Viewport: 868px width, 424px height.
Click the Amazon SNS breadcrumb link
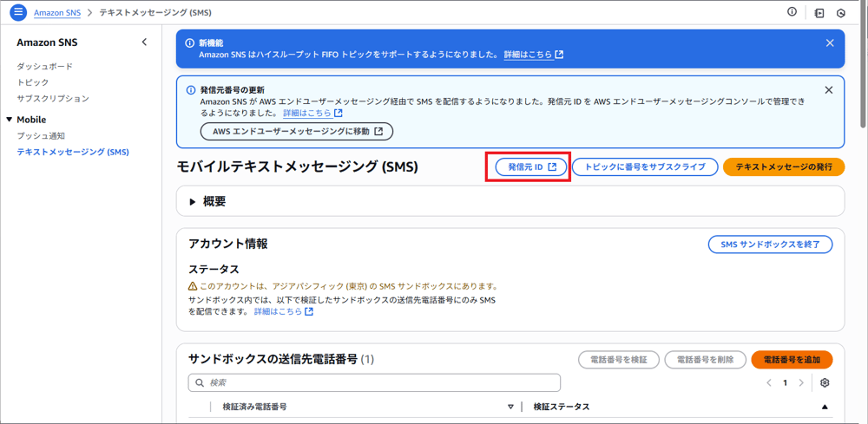[x=57, y=12]
